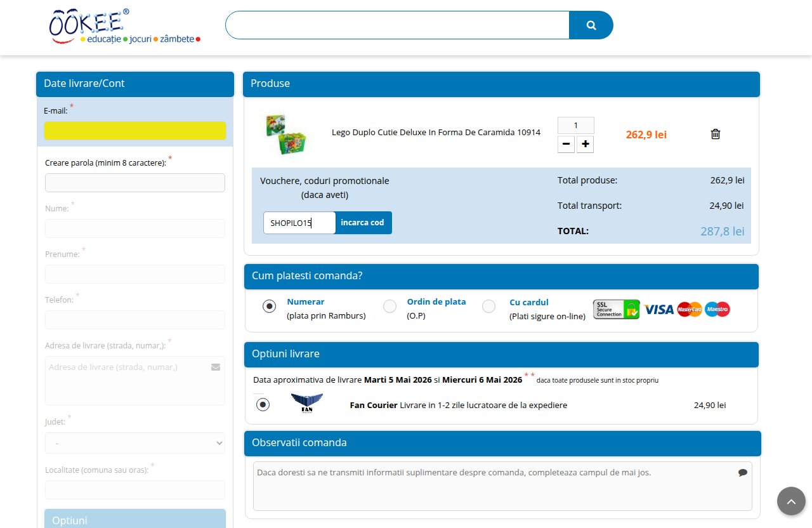Click the Adresa de livrare textarea
The height and width of the screenshot is (528, 812).
pyautogui.click(x=135, y=381)
